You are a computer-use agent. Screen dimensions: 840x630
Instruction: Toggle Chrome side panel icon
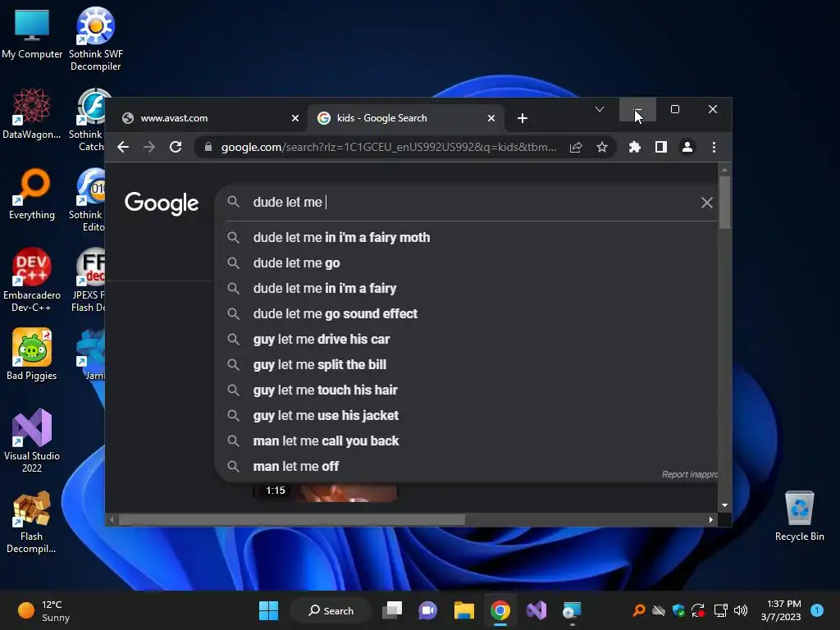click(x=661, y=147)
